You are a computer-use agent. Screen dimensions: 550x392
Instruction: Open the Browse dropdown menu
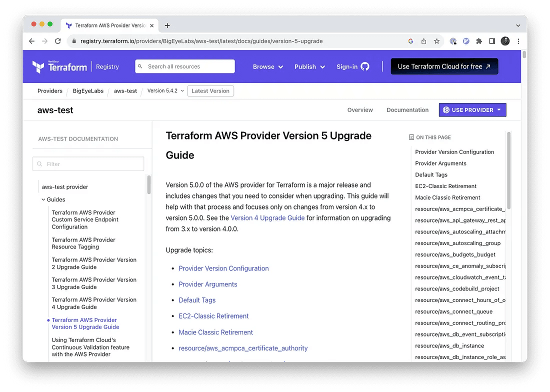[x=268, y=66]
